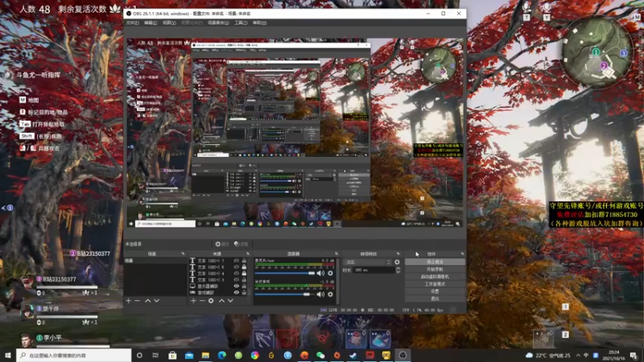This screenshot has height=362, width=644.
Task: Pop out the Scene Transitions dock panel
Action: (398, 253)
